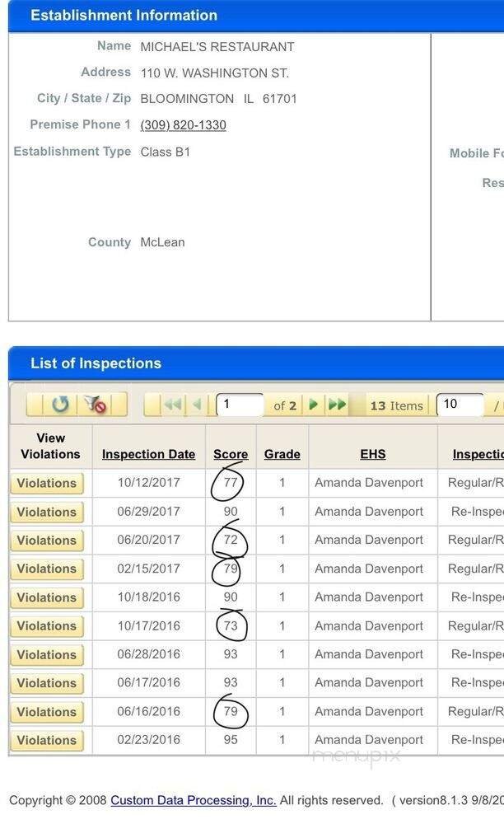The width and height of the screenshot is (504, 824).
Task: Click the previous page arrow icon
Action: coord(197,405)
